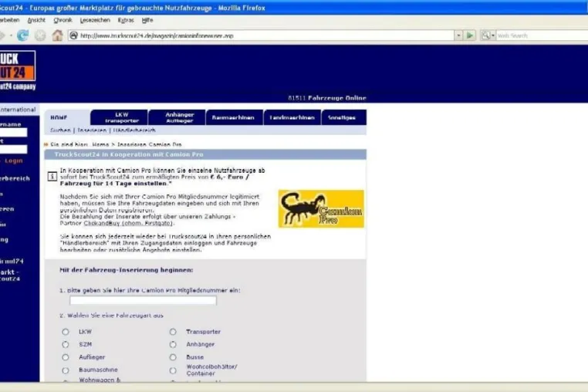This screenshot has height=392, width=588.
Task: Select the SZM radio button
Action: coord(66,345)
